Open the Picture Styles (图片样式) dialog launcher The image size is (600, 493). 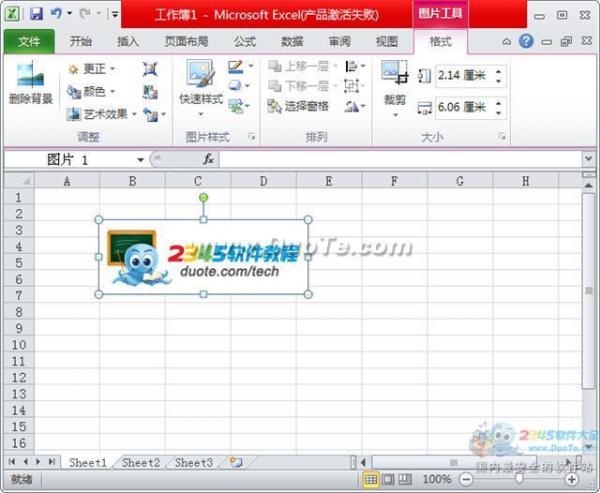point(251,136)
